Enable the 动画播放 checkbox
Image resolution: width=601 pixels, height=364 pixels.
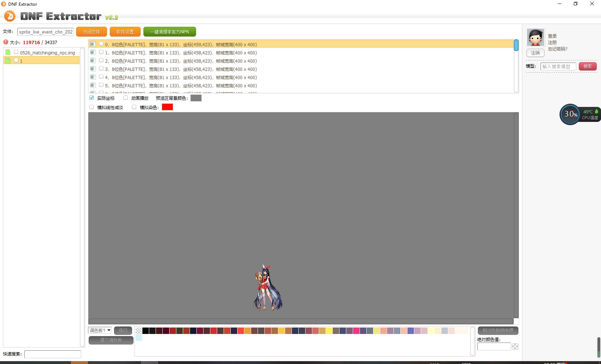tap(126, 98)
